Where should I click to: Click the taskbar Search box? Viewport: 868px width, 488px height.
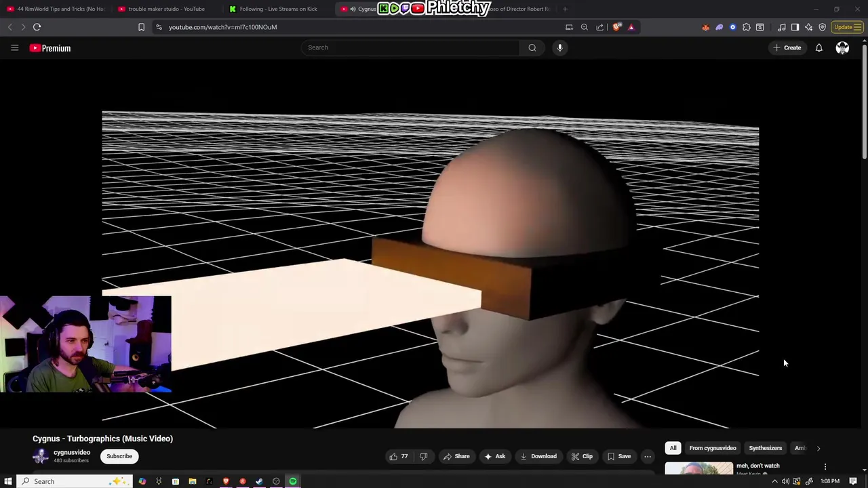(x=73, y=481)
